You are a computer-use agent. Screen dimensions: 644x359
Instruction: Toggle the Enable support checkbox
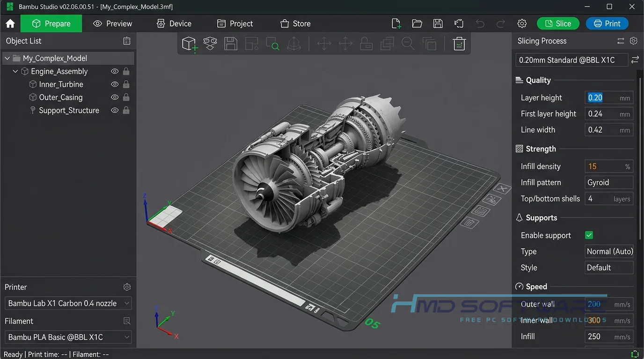click(x=589, y=235)
